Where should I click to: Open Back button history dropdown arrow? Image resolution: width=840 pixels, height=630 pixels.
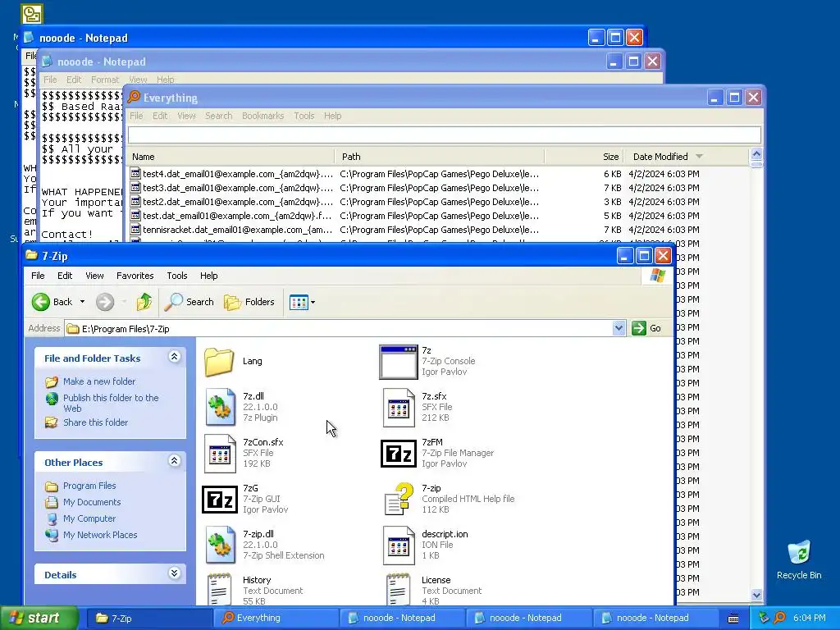click(x=82, y=302)
